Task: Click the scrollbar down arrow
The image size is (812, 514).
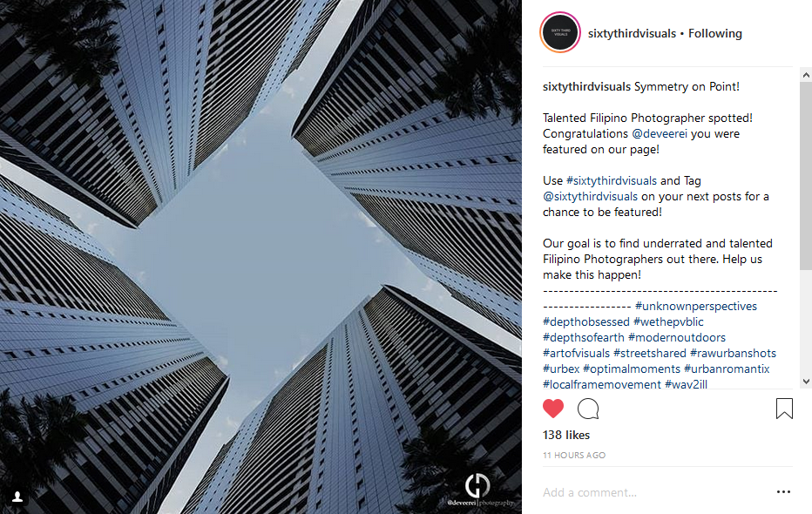Action: pos(806,382)
